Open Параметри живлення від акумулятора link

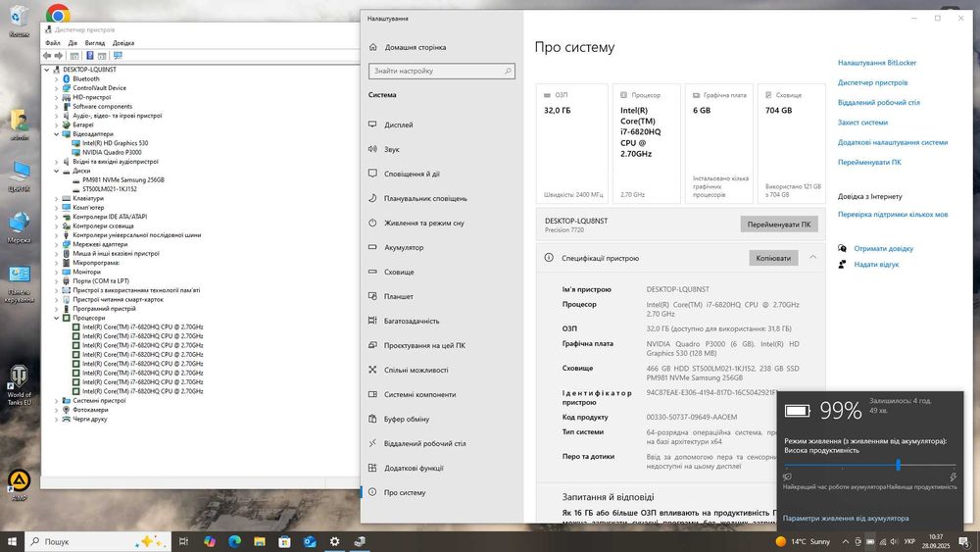(846, 519)
